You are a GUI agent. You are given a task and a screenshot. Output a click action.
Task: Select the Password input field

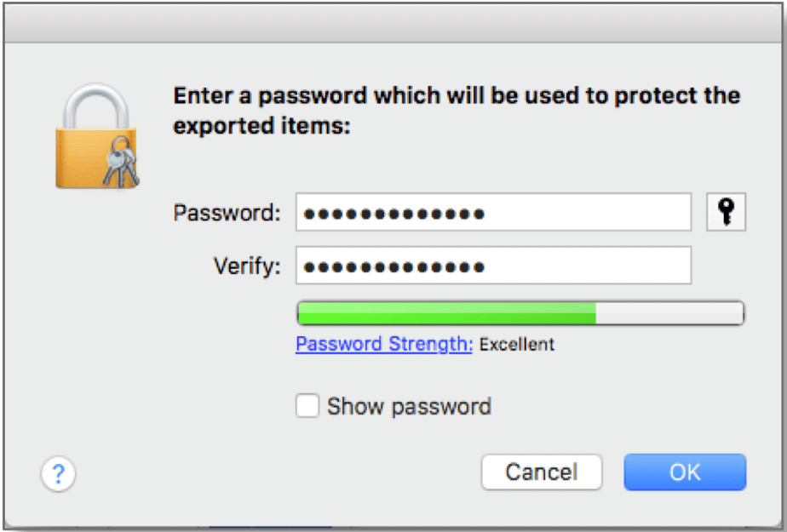click(x=494, y=212)
